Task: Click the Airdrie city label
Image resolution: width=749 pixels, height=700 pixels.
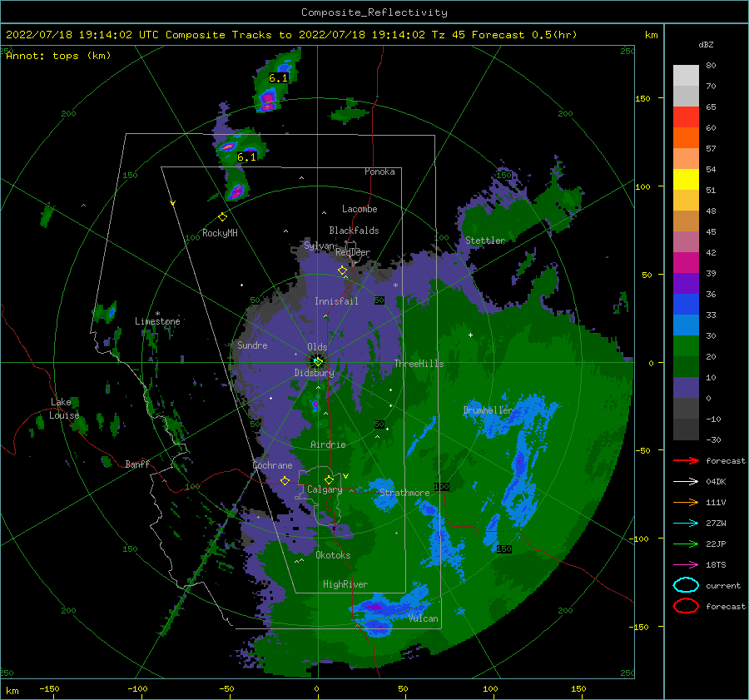Action: point(328,444)
